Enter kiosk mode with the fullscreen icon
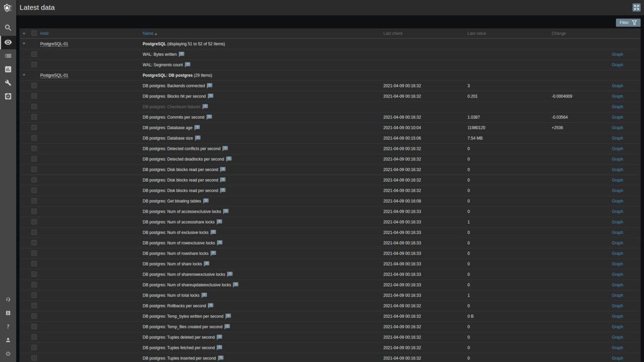Viewport: 644px width, 362px height. coord(636,8)
